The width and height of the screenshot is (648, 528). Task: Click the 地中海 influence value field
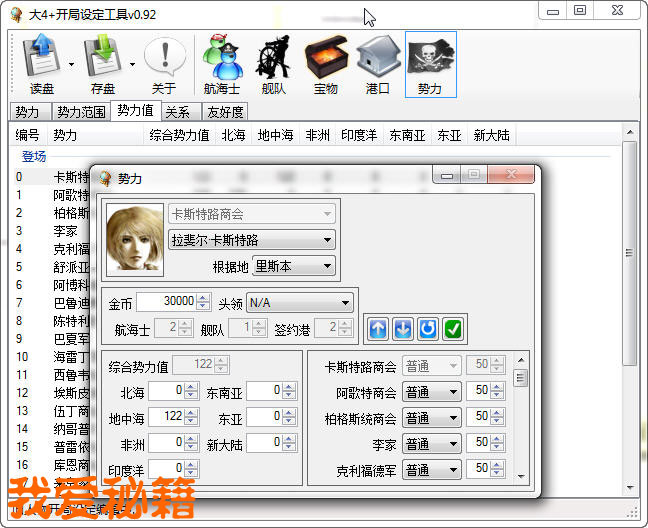click(165, 417)
